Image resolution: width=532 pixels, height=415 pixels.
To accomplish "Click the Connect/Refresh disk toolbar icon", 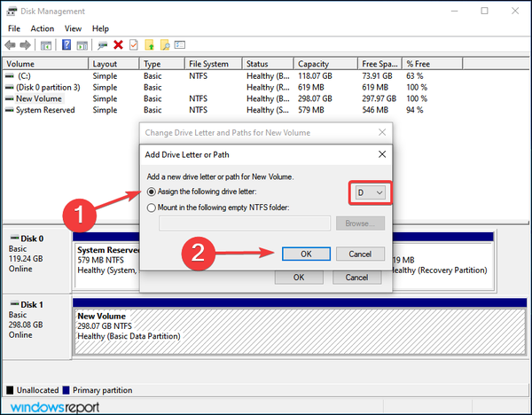I will coord(102,45).
